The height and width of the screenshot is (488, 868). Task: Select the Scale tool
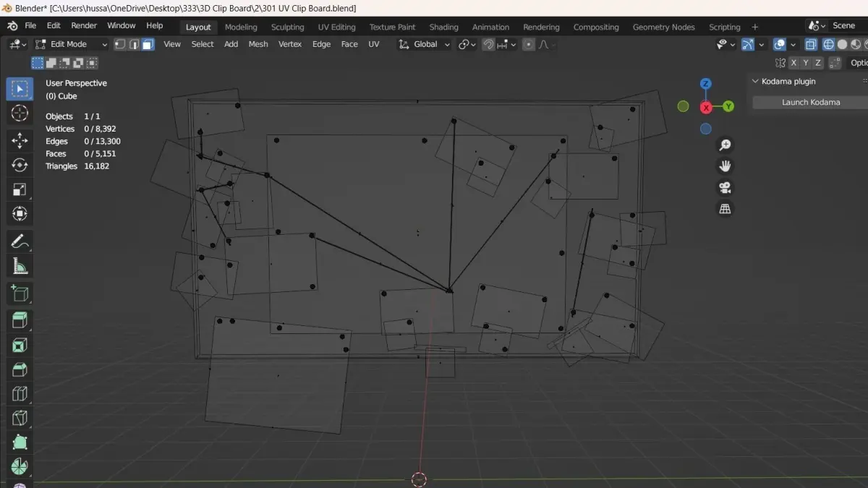click(20, 190)
